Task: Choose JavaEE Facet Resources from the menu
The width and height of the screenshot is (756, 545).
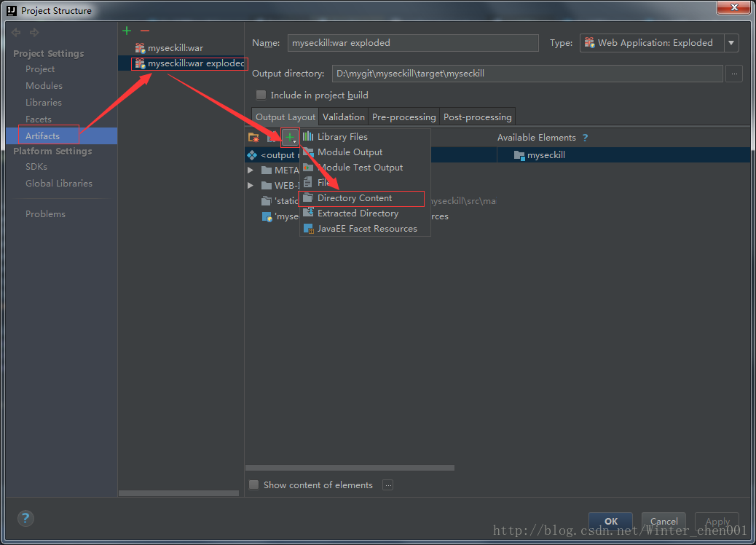Action: click(365, 229)
